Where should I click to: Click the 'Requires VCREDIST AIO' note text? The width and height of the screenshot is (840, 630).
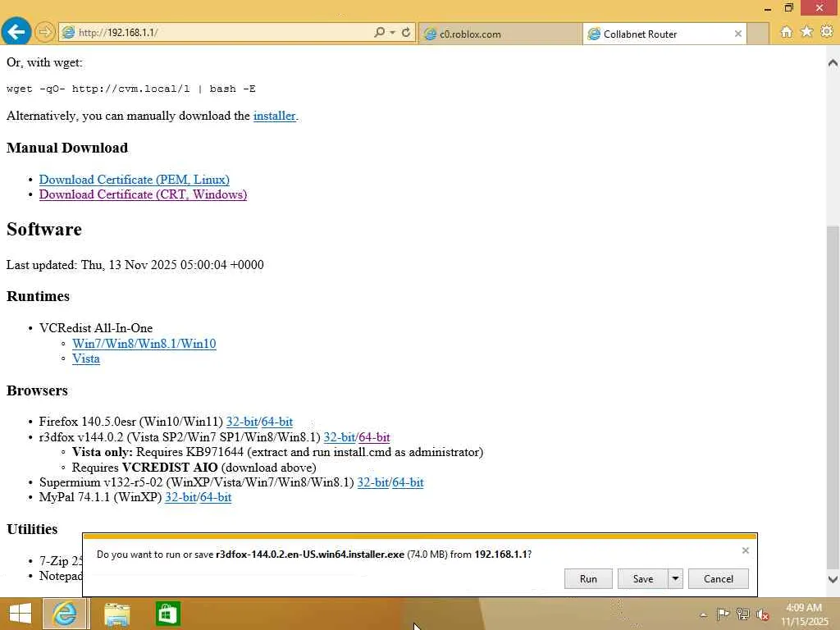coord(194,467)
